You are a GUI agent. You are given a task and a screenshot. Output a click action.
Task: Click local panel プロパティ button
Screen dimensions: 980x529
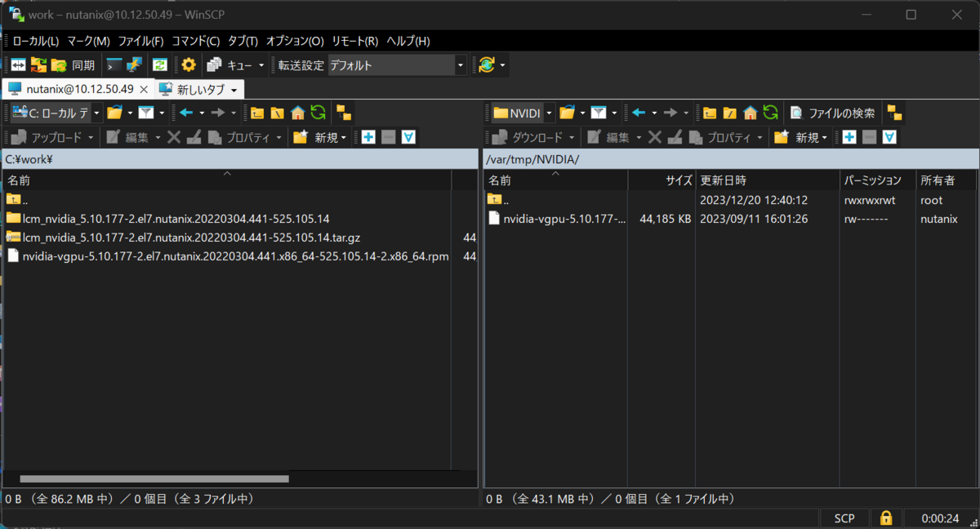(240, 137)
